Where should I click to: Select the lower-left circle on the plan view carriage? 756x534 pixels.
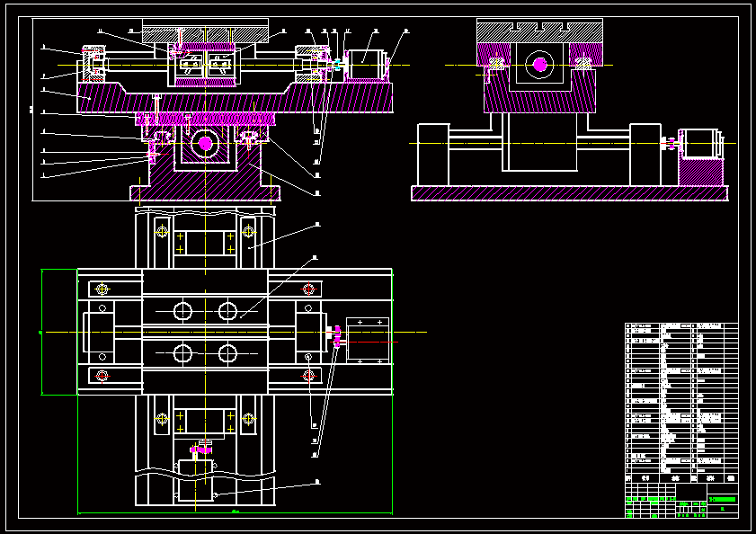point(182,353)
